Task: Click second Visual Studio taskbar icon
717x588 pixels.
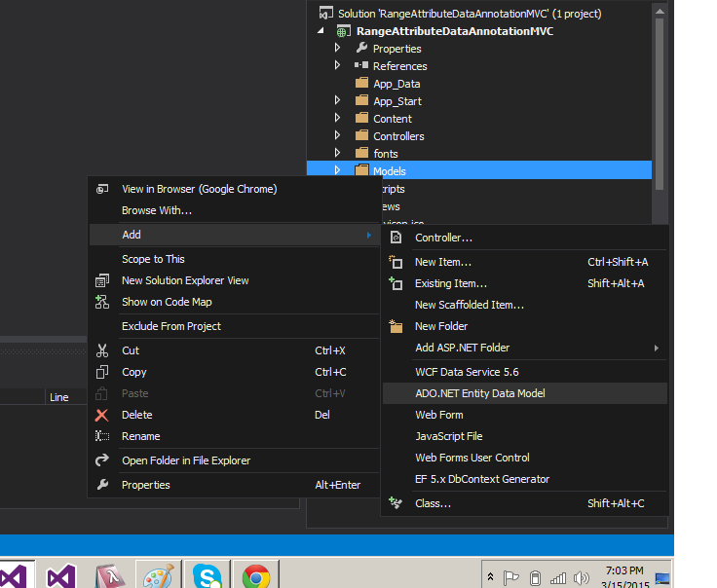Action: point(61,576)
